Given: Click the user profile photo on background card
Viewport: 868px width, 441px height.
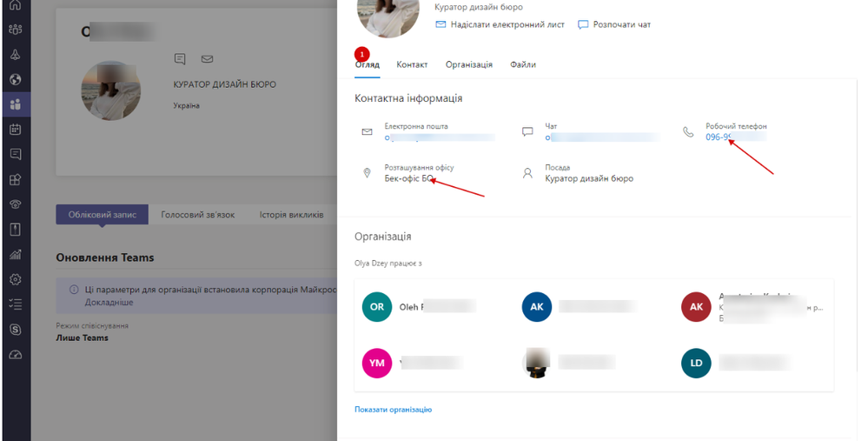Looking at the screenshot, I should point(110,90).
